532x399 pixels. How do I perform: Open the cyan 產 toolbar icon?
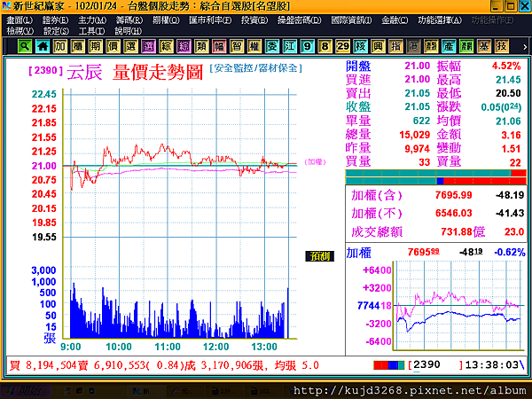pos(449,46)
